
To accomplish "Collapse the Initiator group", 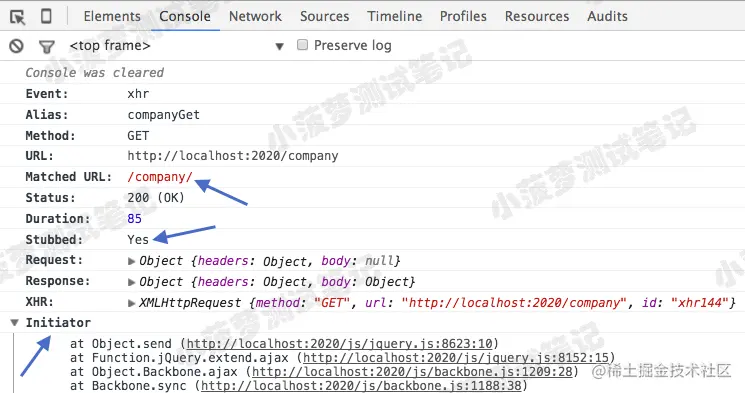I will [15, 323].
